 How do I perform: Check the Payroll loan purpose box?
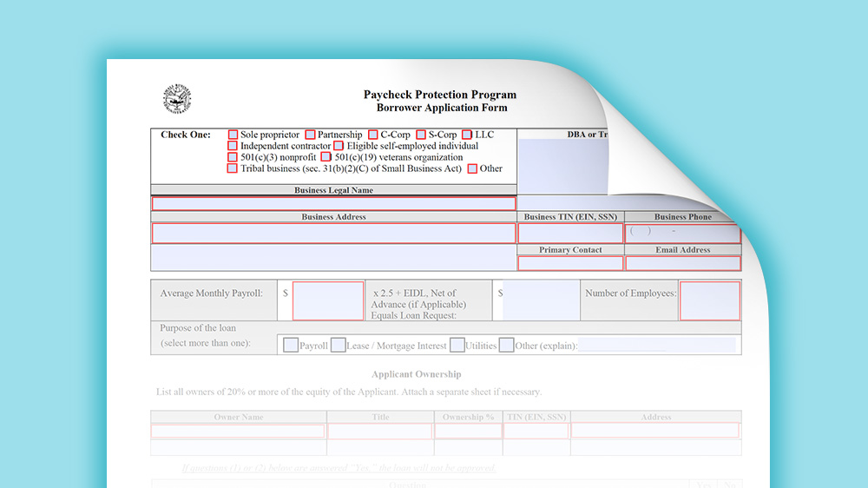291,345
